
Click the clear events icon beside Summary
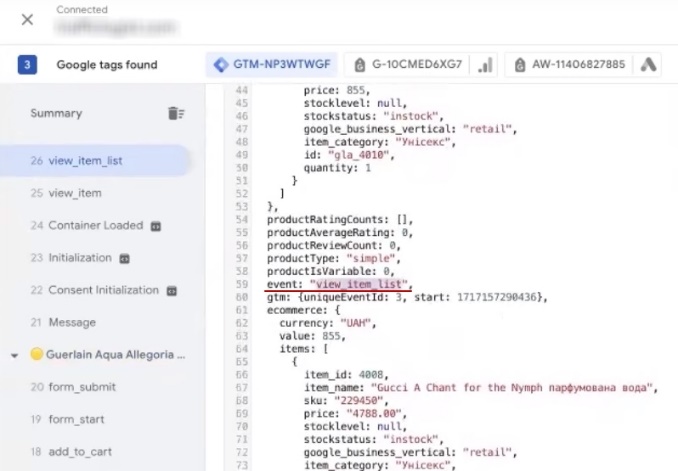(x=176, y=114)
